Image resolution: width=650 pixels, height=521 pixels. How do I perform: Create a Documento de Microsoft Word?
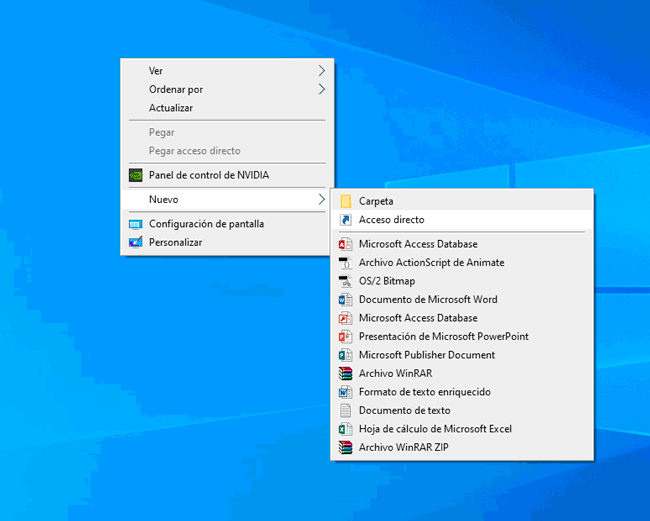(462, 299)
